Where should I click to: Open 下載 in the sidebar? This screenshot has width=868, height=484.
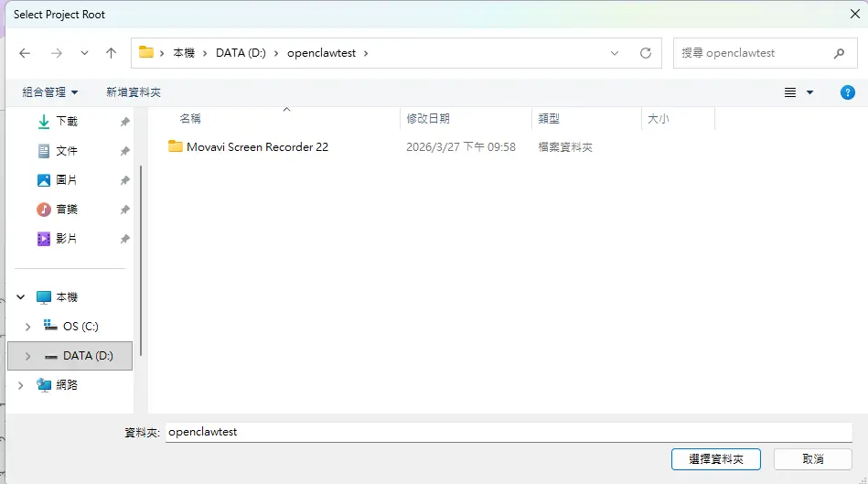click(67, 122)
